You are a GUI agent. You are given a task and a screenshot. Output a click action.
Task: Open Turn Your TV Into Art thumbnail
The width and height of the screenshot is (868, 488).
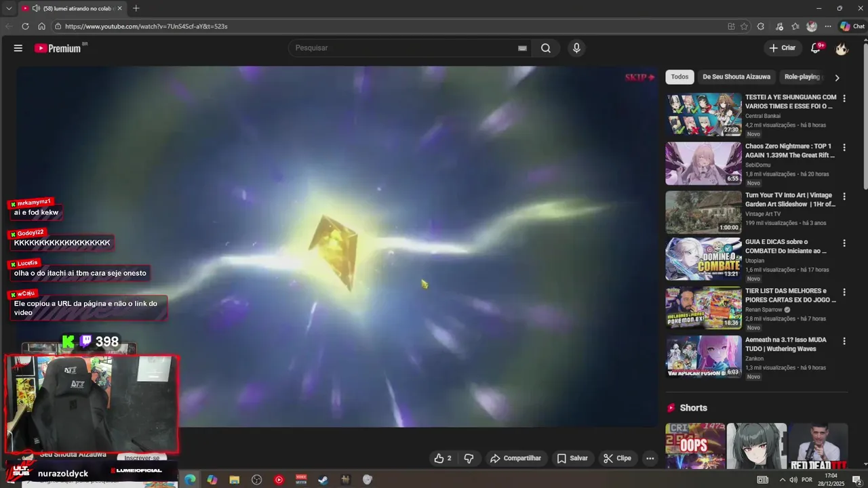(703, 212)
